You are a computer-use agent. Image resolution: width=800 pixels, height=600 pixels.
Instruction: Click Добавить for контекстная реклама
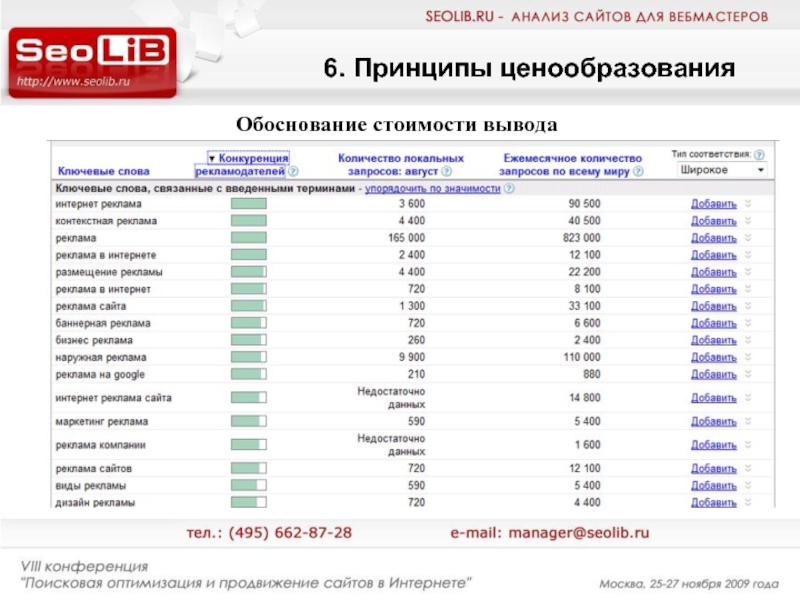[x=714, y=221]
